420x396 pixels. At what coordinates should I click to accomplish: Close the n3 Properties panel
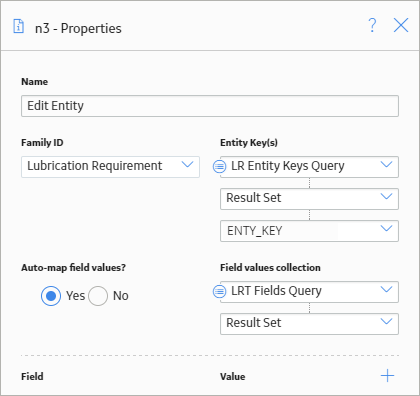401,25
